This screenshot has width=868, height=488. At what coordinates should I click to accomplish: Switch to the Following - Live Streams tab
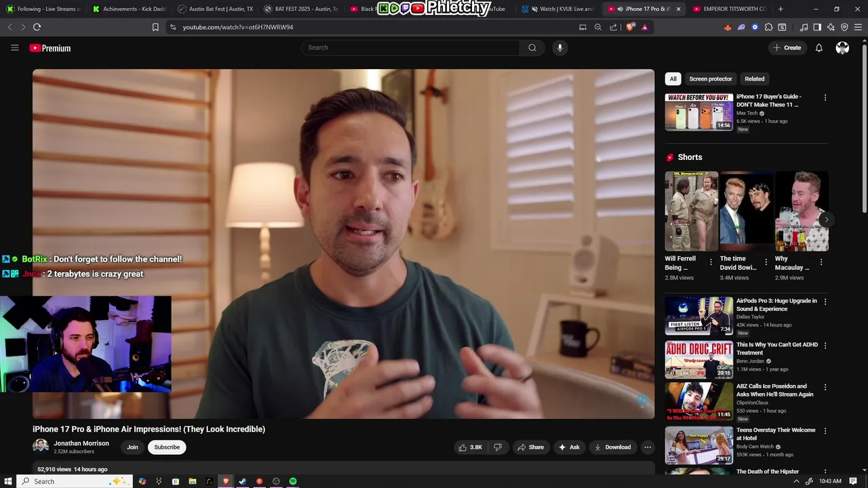pos(43,9)
